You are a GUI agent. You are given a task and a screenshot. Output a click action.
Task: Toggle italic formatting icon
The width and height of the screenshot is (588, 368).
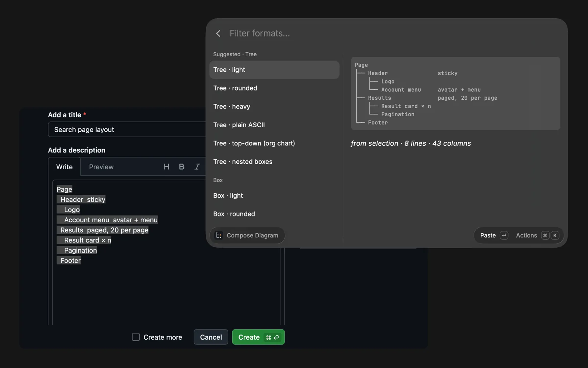tap(197, 167)
